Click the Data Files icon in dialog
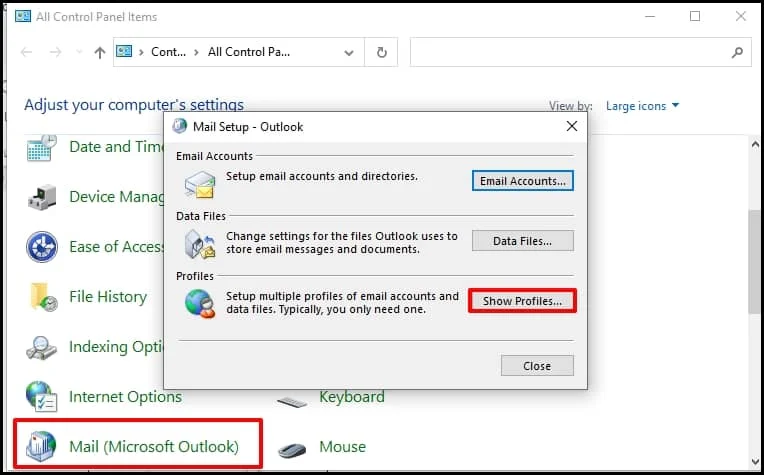The width and height of the screenshot is (764, 475). tap(200, 244)
